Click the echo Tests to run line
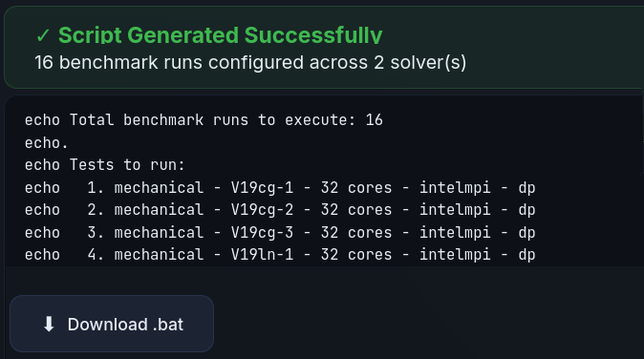 click(105, 165)
